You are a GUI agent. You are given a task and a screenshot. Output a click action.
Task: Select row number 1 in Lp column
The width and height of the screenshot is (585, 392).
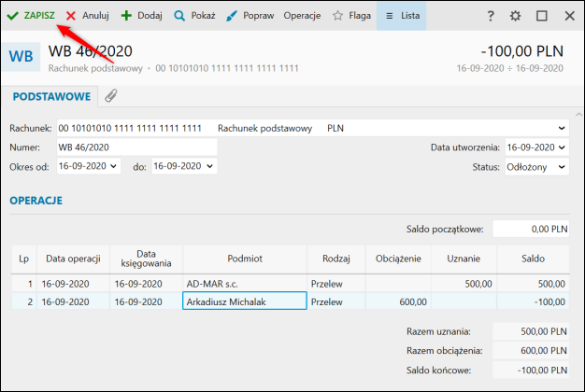coord(24,284)
